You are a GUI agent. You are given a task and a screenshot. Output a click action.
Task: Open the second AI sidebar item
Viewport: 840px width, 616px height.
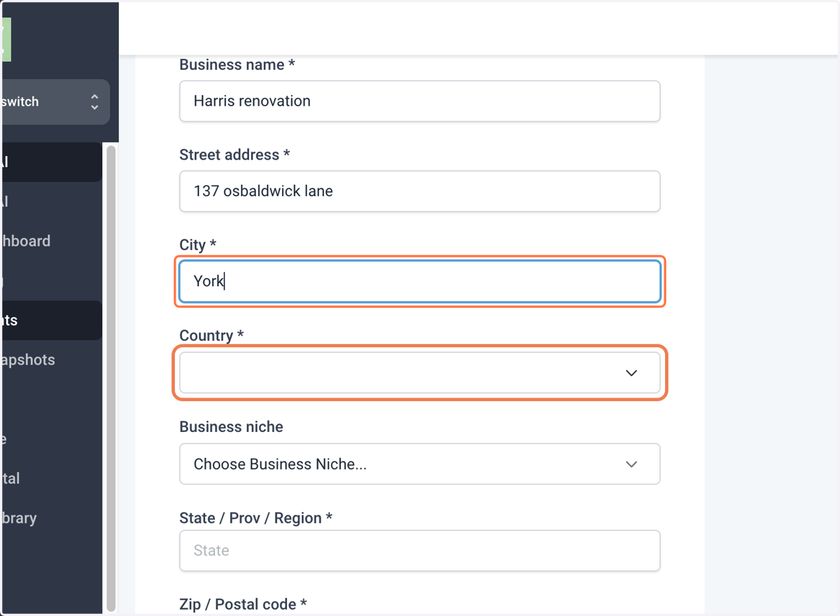[x=50, y=202]
